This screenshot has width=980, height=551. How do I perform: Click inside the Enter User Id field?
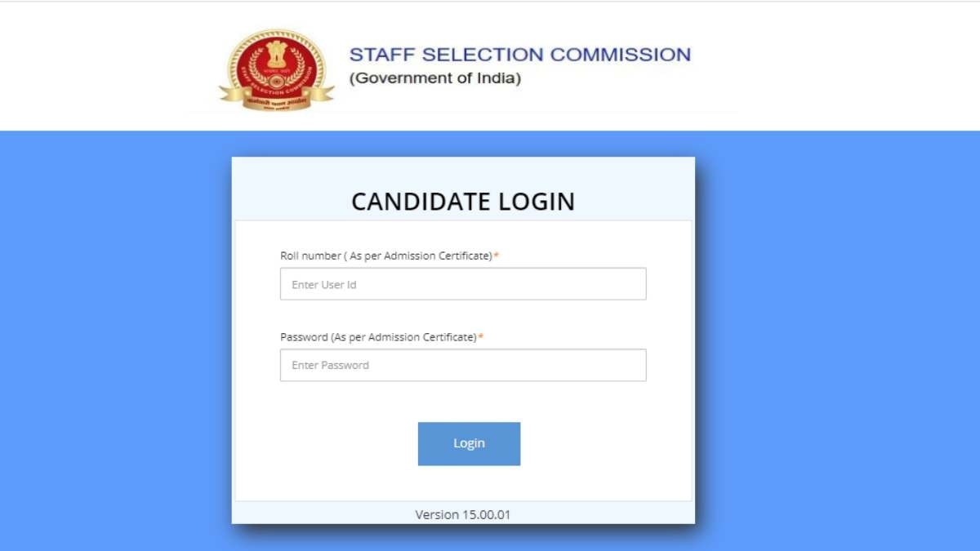463,283
